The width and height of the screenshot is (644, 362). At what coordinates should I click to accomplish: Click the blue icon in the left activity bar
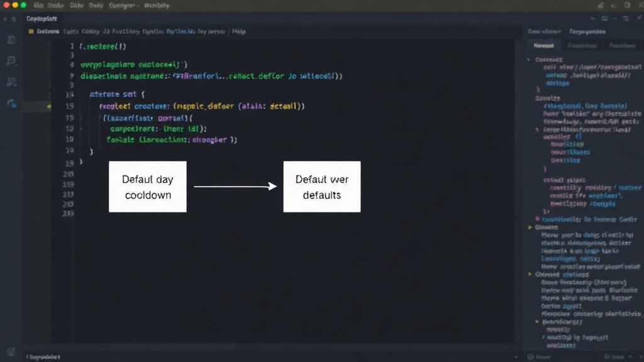coord(11,104)
